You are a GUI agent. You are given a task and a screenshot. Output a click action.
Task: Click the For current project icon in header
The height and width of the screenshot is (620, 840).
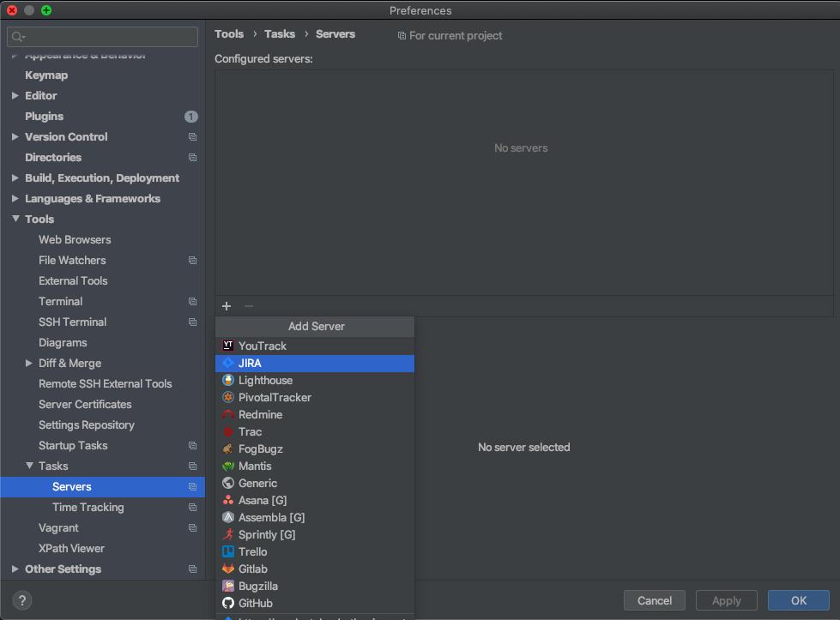[402, 36]
